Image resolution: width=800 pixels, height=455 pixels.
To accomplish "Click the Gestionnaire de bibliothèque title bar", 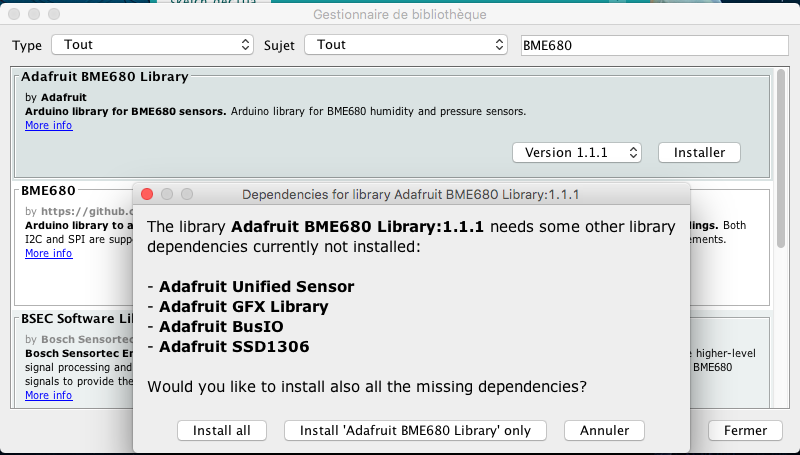I will click(x=400, y=15).
